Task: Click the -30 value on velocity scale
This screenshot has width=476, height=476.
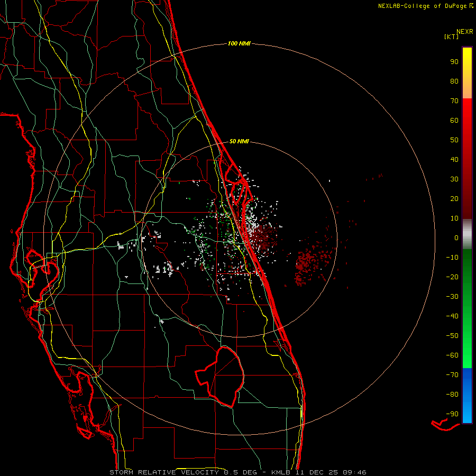Action: click(452, 297)
